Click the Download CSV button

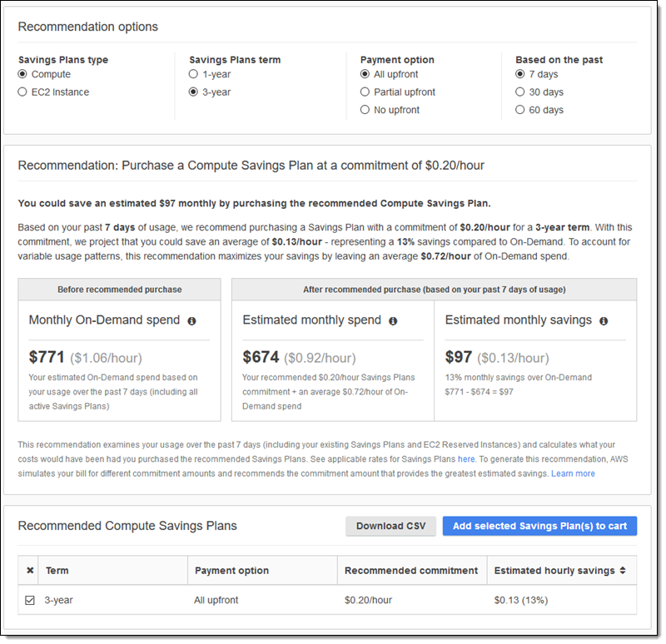pyautogui.click(x=390, y=526)
